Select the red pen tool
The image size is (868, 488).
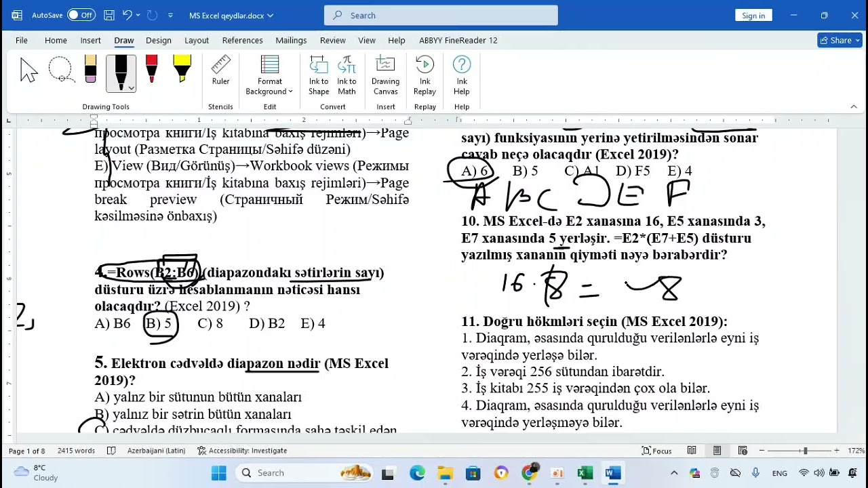coord(152,70)
